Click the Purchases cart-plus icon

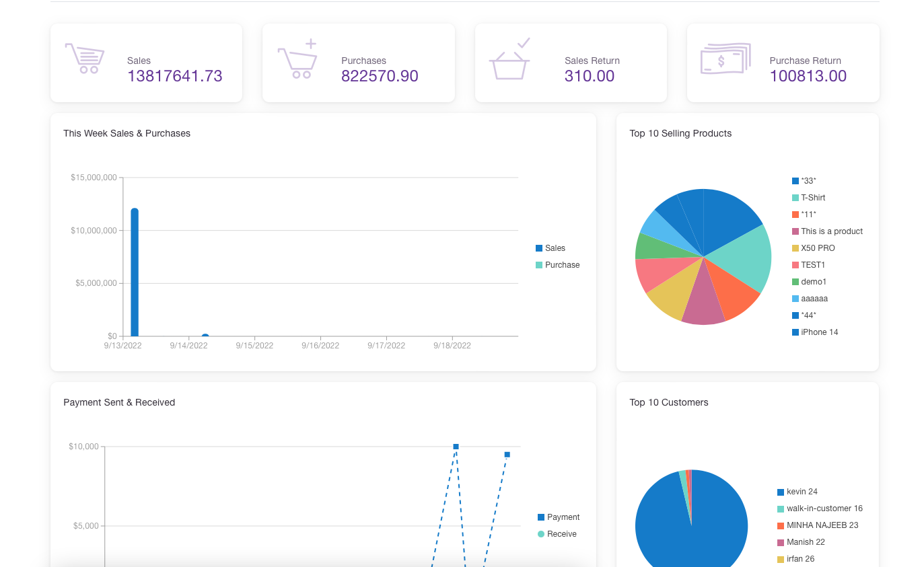[297, 59]
